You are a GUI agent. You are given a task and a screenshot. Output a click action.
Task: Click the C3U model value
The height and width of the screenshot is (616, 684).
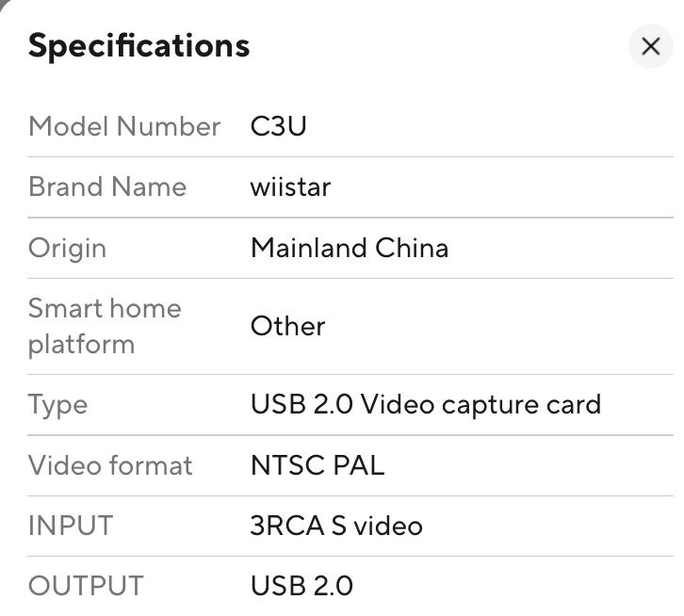tap(279, 126)
